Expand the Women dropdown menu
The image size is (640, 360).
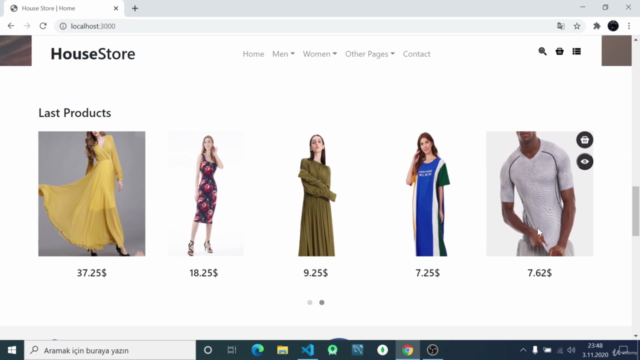click(x=320, y=54)
